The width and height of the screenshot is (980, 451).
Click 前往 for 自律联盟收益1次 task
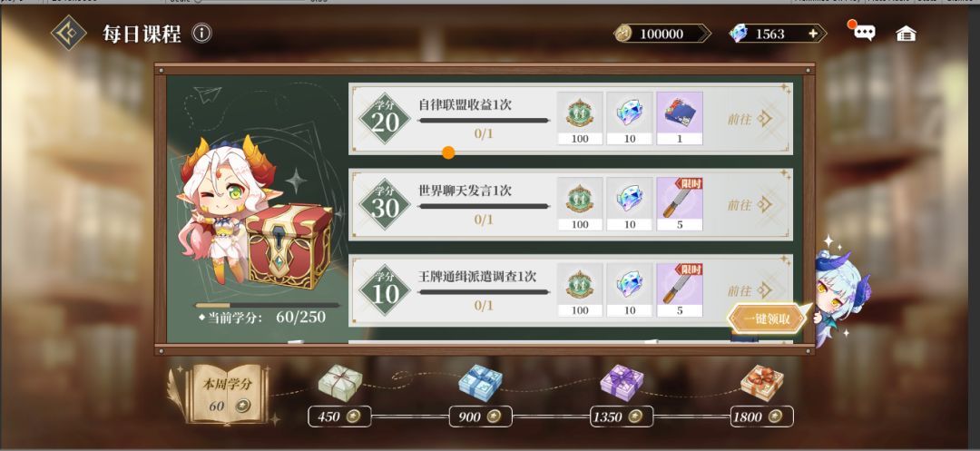coord(750,119)
